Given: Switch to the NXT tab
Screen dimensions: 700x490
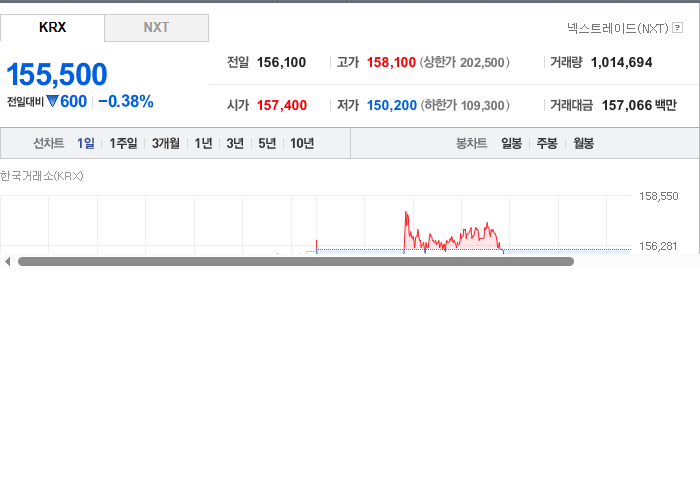Looking at the screenshot, I should click(157, 28).
